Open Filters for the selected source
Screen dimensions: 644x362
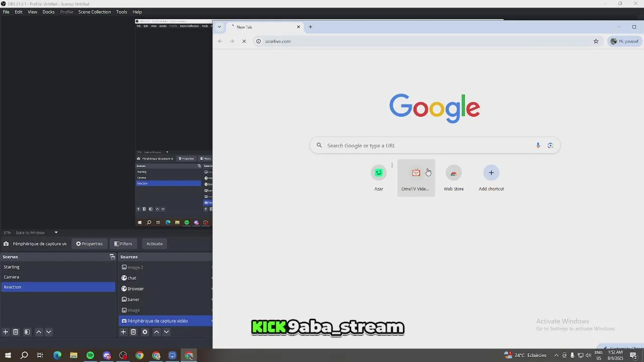pos(123,244)
